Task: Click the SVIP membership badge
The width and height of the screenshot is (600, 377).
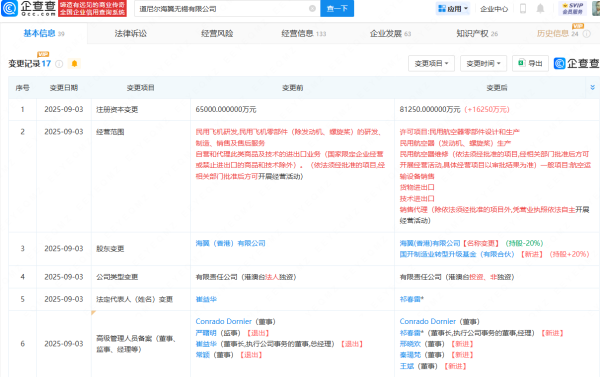Action: point(572,8)
